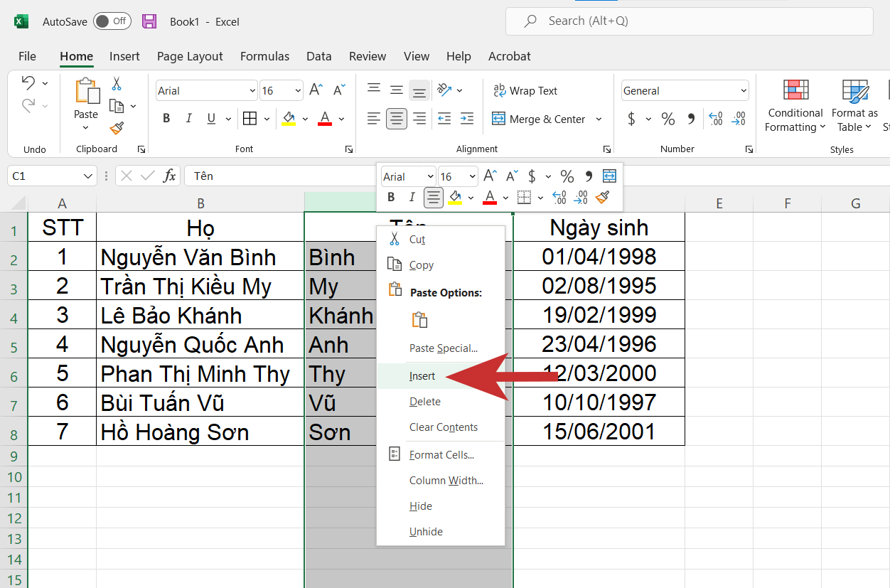Image resolution: width=890 pixels, height=588 pixels.
Task: Toggle Italic in the ribbon Font group
Action: coord(188,119)
